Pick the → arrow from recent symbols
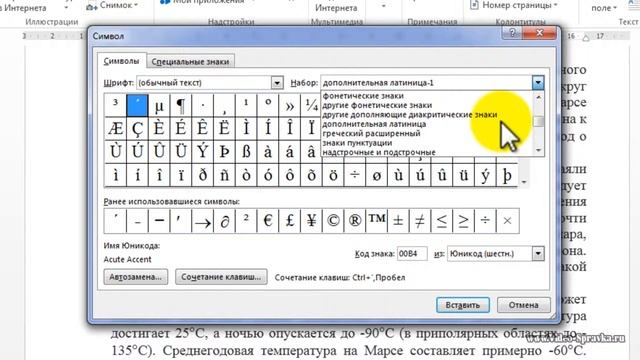Screen dimensions: 640x360 point(202,221)
